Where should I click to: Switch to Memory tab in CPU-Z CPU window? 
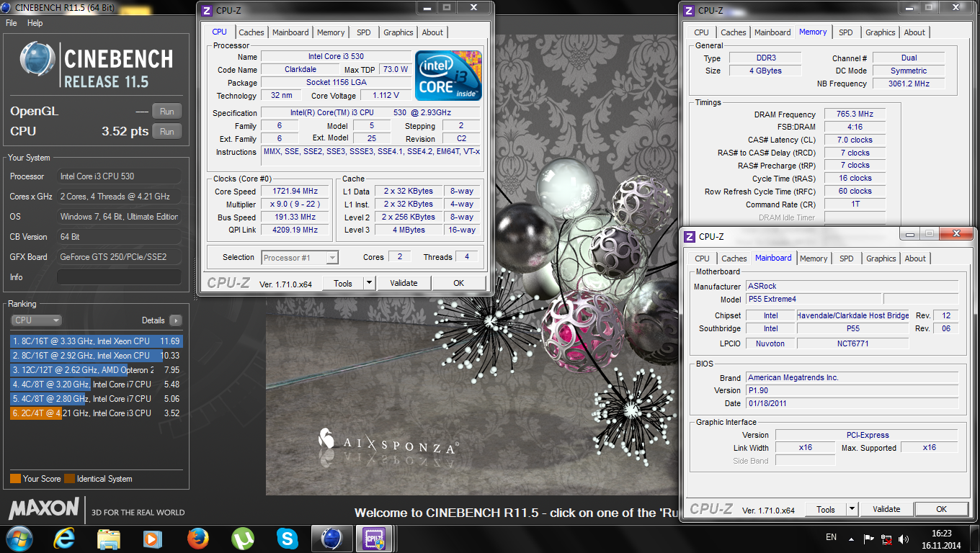coord(331,32)
